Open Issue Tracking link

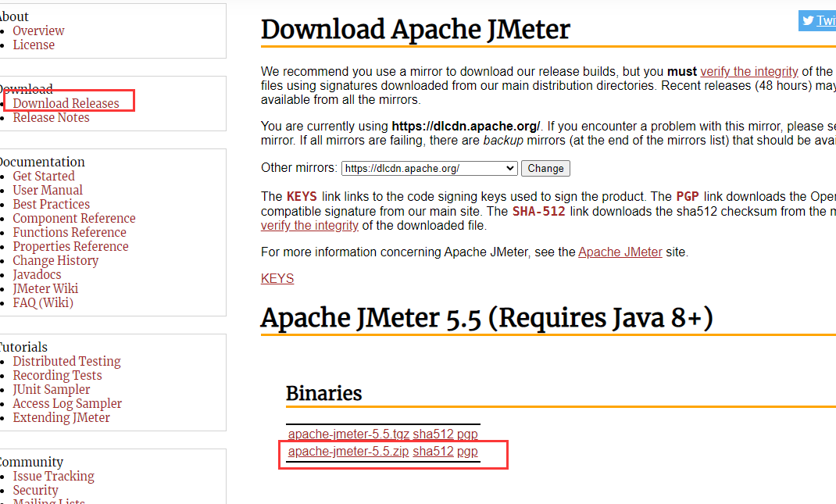pyautogui.click(x=53, y=477)
